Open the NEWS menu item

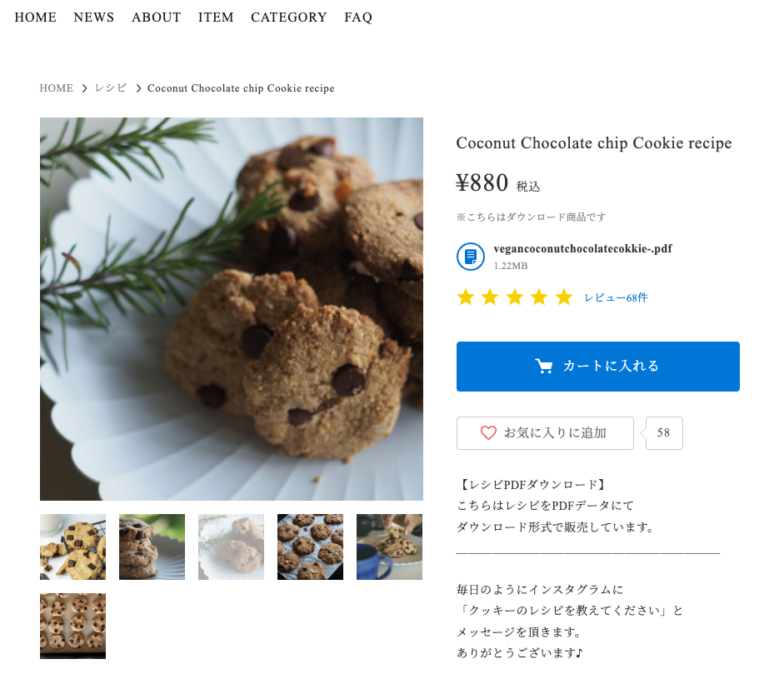click(94, 17)
